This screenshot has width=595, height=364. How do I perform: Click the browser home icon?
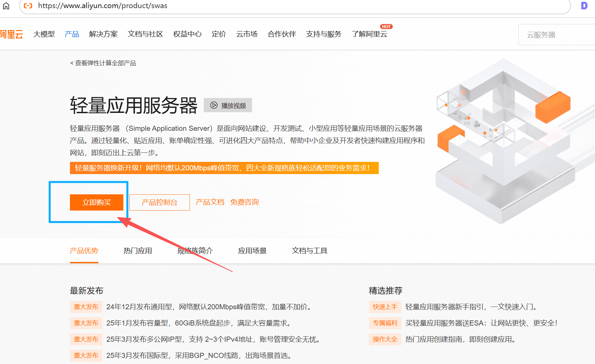pos(6,6)
